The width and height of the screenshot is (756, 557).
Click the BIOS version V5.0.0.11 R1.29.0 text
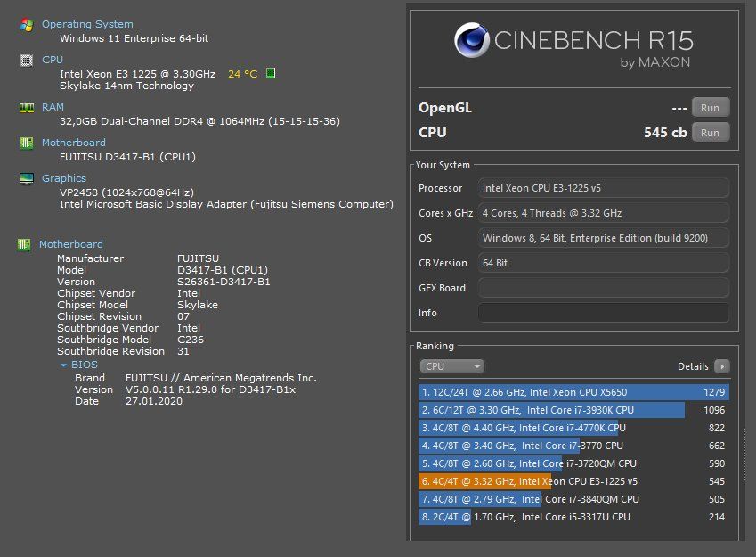tap(211, 389)
